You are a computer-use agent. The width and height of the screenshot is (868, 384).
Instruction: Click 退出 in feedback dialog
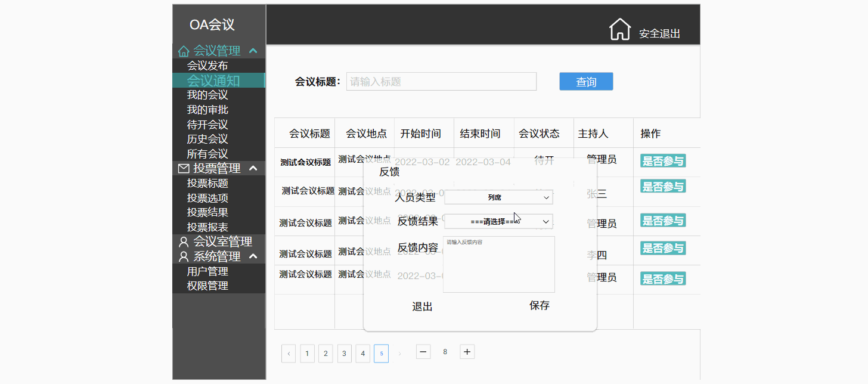click(x=422, y=306)
